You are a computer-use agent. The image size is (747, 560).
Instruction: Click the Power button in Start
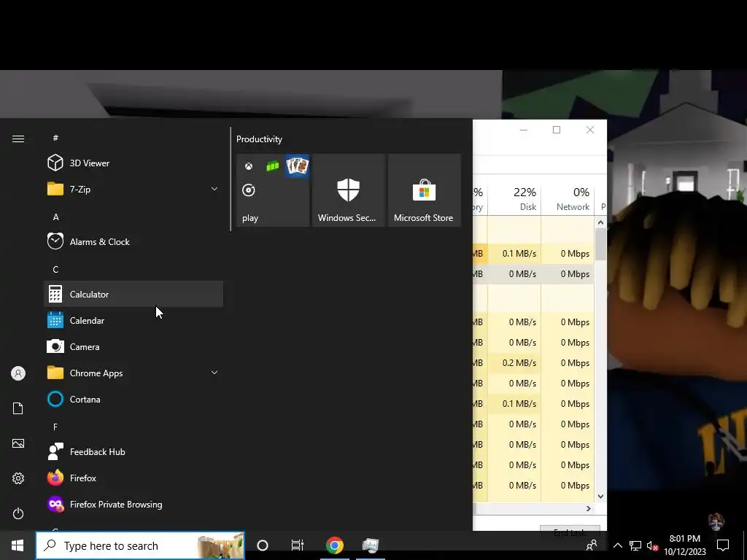18,513
